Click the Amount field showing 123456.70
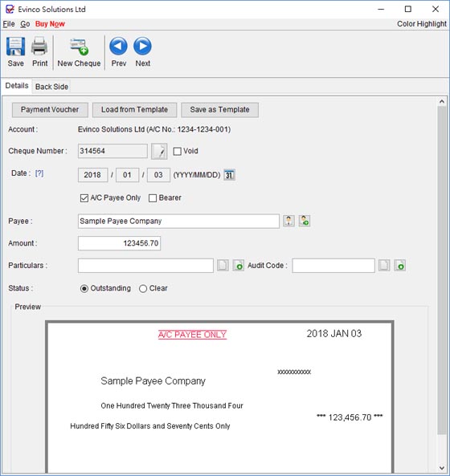Screen dimensions: 450x476 (119, 243)
